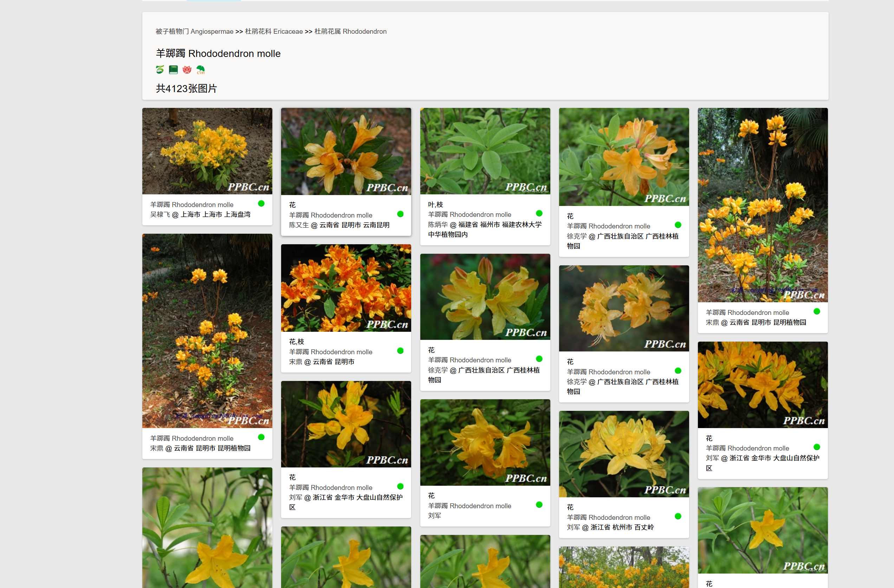Open location 云南省 昆明市 云南昆明

[354, 225]
